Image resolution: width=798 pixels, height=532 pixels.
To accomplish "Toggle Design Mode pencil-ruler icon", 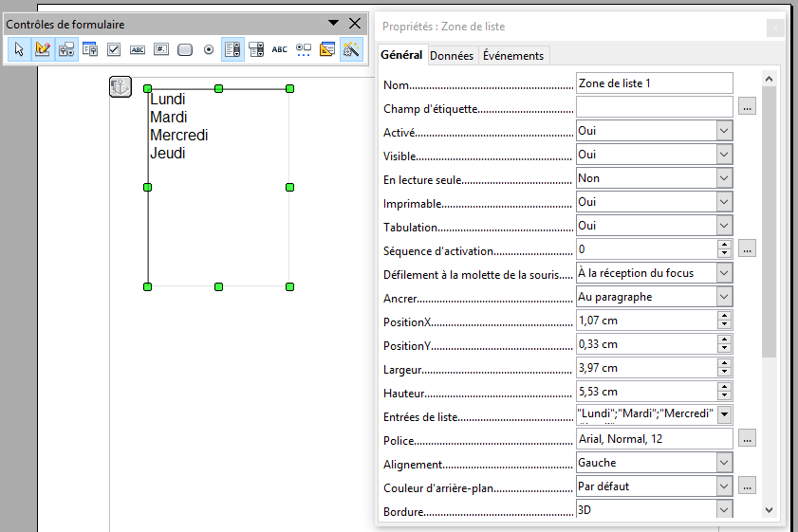I will (43, 49).
